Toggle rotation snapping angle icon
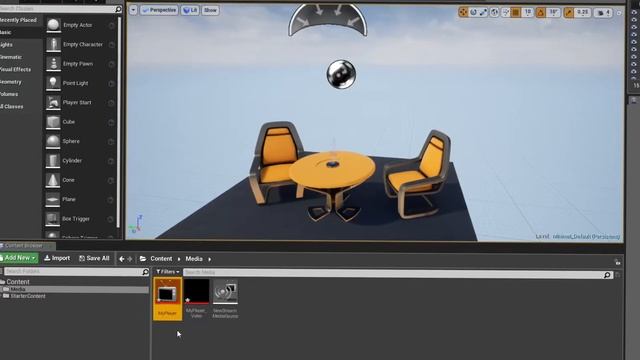The width and height of the screenshot is (640, 360). [541, 13]
